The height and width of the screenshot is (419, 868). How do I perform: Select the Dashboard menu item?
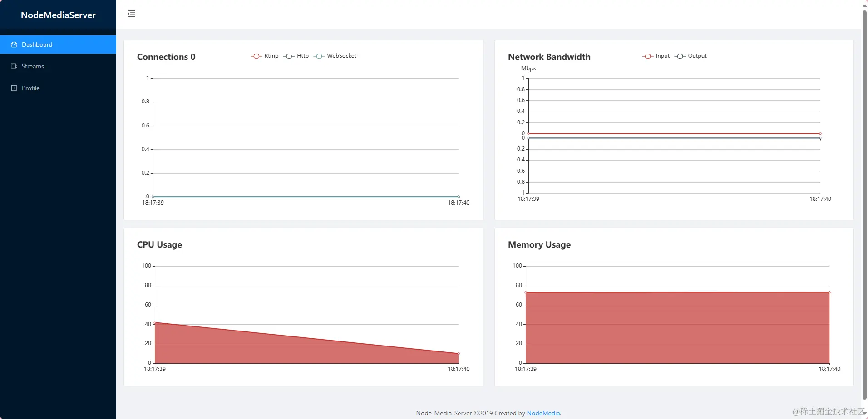58,44
